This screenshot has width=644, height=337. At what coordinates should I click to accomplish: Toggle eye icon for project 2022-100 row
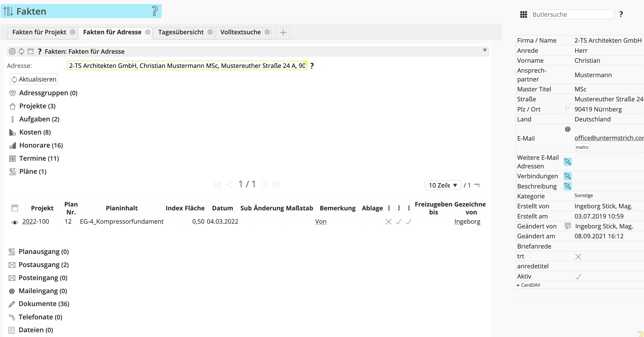click(x=15, y=222)
